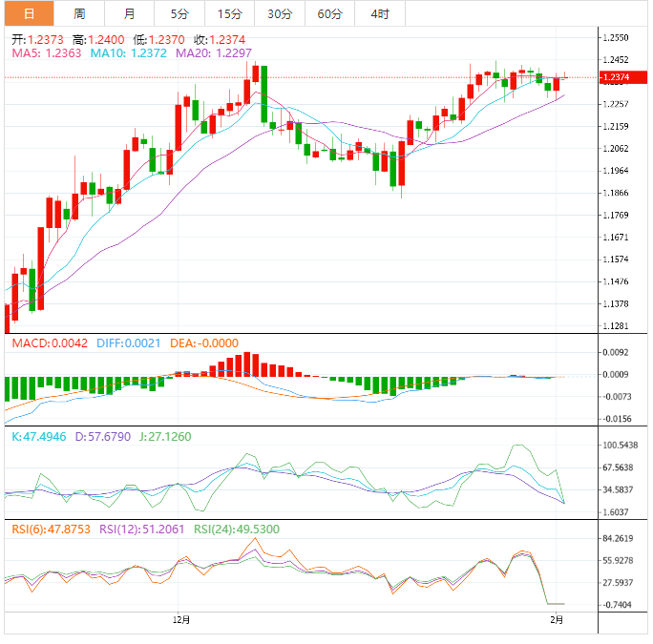Image resolution: width=653 pixels, height=644 pixels.
Task: Click the 2月 date axis label
Action: coord(557,620)
